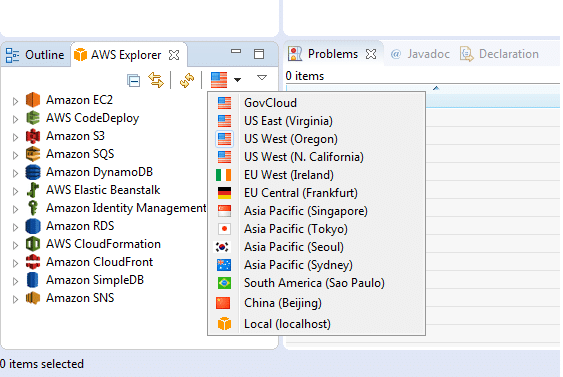Click the Collapse All toolbar icon

tap(134, 80)
